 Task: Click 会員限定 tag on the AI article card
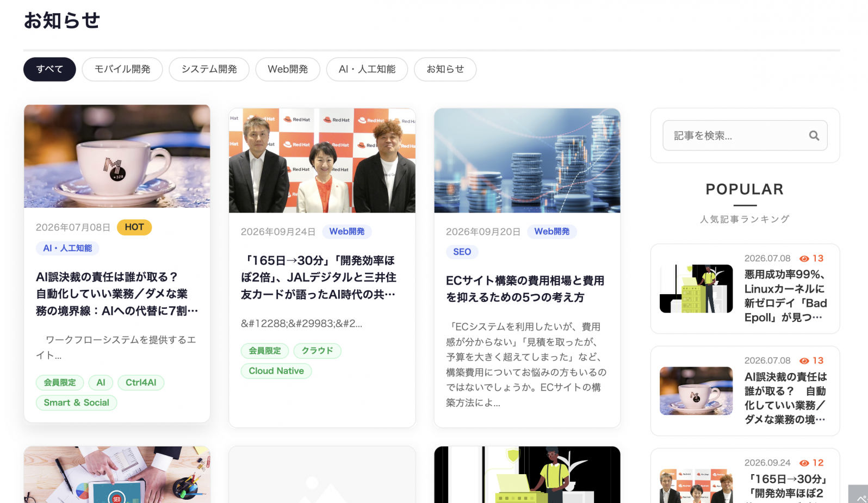(x=60, y=383)
